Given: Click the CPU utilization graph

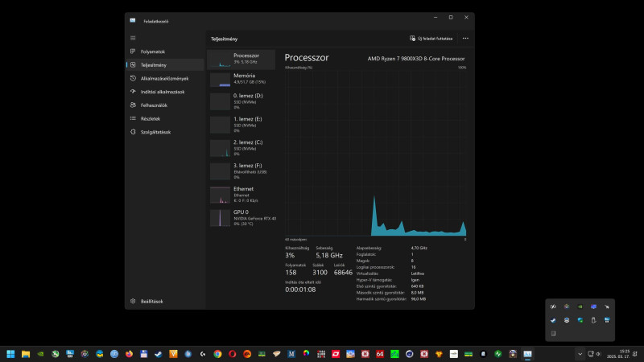Looking at the screenshot, I should [x=376, y=153].
